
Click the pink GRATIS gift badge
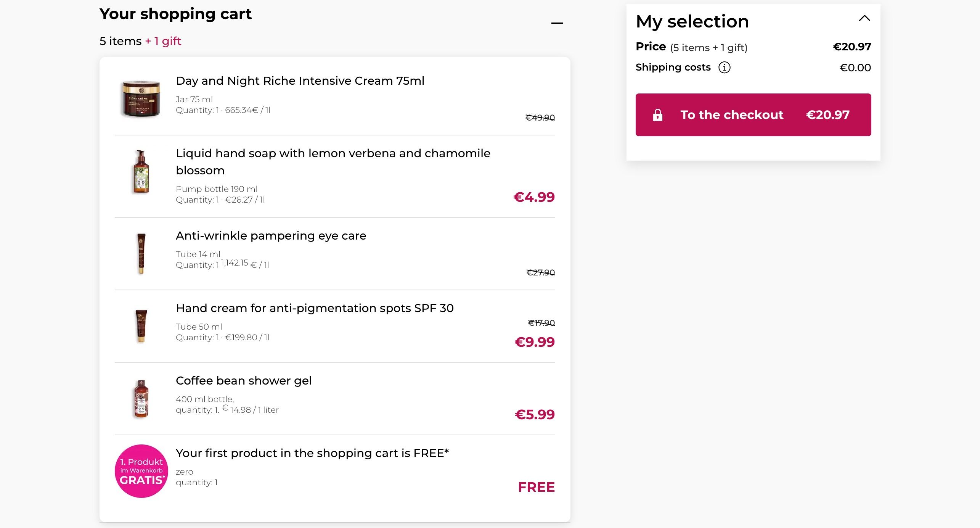(x=141, y=471)
